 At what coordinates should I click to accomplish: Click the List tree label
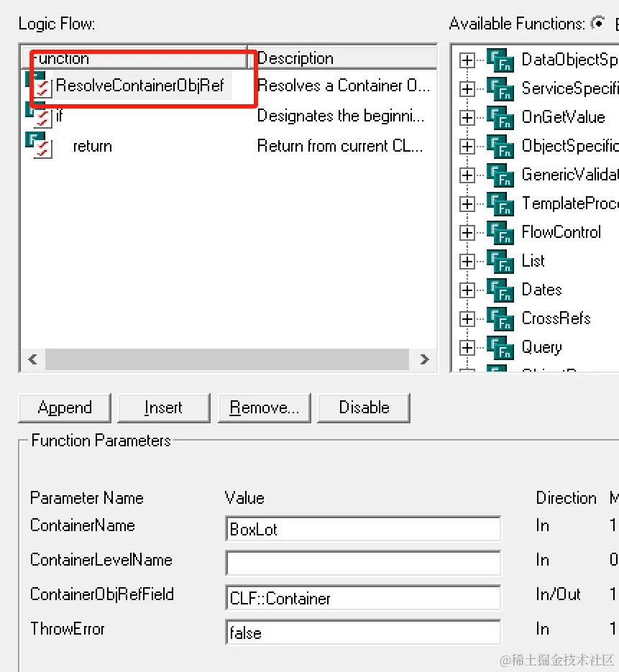533,261
